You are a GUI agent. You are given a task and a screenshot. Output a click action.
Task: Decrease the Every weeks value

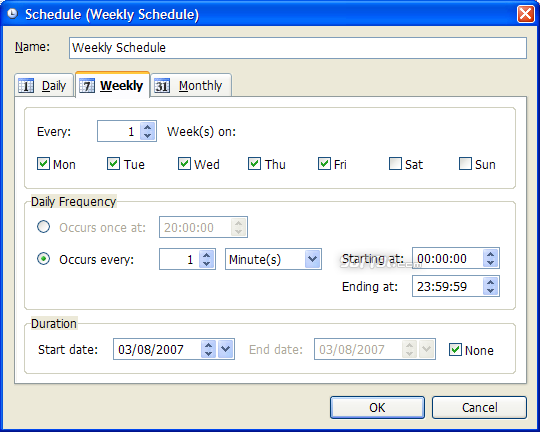(148, 135)
